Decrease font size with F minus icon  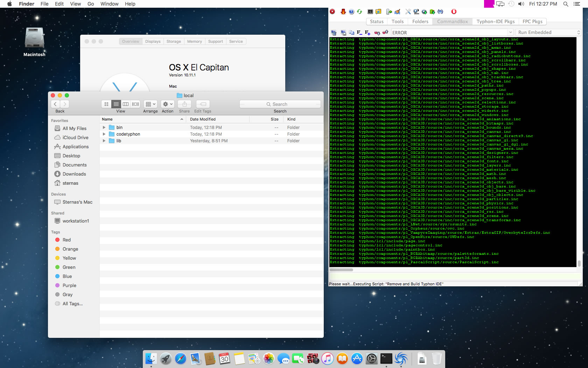(359, 33)
